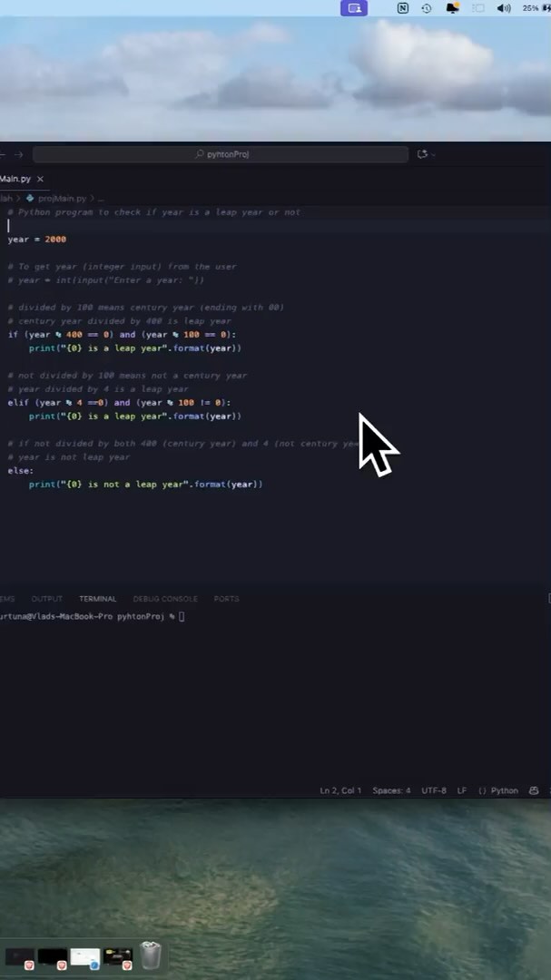
Task: Click Ln 2, Col 1 in status bar
Action: tap(340, 790)
